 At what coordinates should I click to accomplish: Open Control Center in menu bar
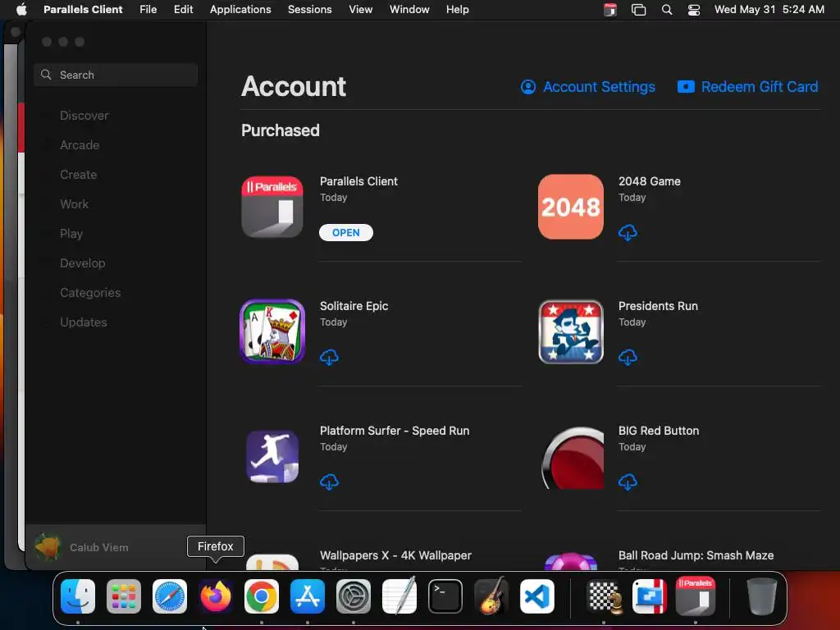[694, 10]
